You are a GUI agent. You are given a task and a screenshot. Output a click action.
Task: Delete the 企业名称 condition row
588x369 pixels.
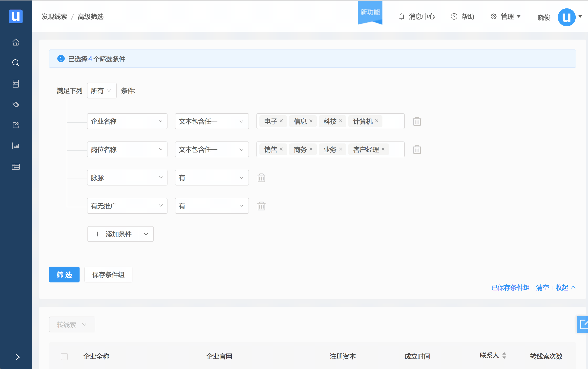(x=417, y=121)
